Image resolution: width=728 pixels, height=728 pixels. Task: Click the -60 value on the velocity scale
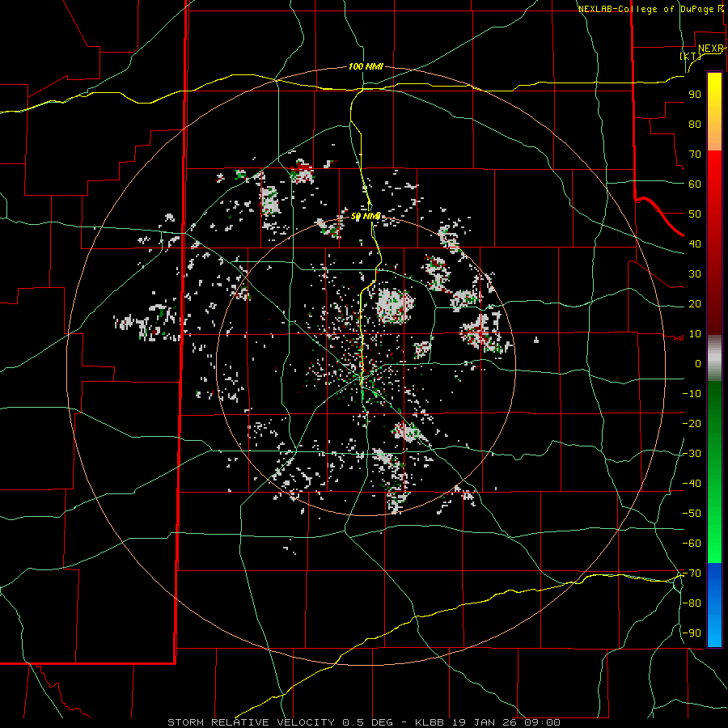coord(692,544)
